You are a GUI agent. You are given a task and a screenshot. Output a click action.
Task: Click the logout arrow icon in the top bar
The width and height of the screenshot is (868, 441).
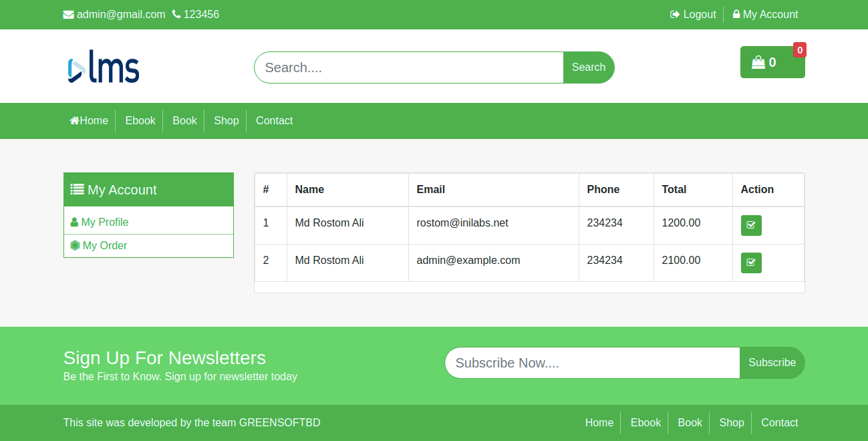[674, 14]
